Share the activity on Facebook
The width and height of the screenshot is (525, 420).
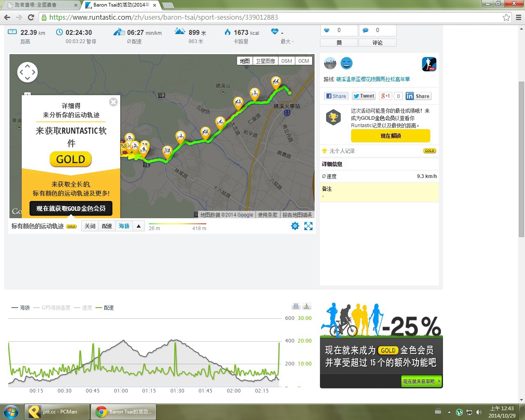[336, 96]
